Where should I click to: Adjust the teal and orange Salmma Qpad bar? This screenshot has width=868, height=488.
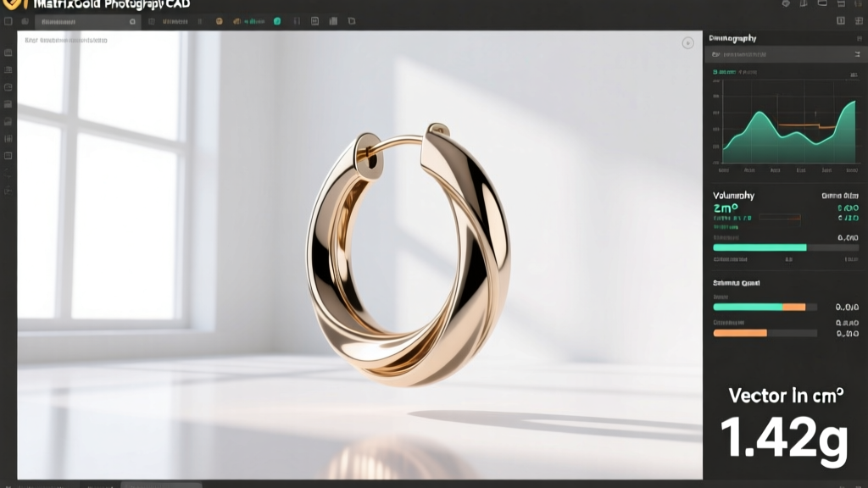pos(765,307)
